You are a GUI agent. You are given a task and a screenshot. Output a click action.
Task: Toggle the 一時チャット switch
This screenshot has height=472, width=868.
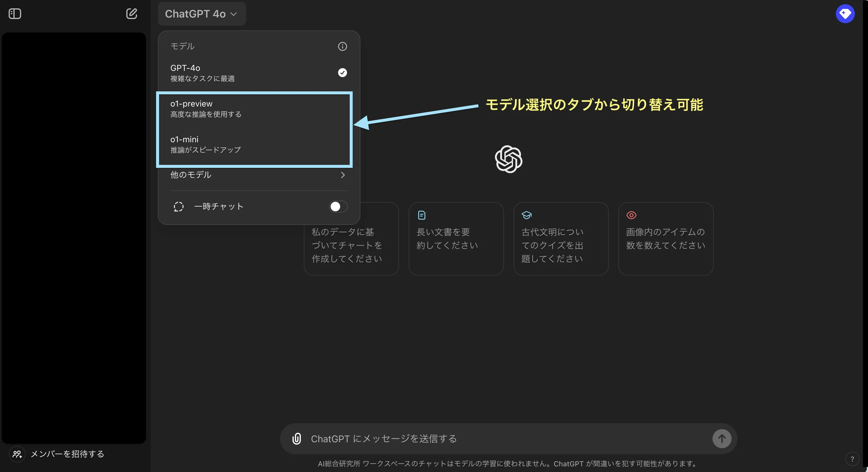[x=338, y=206]
